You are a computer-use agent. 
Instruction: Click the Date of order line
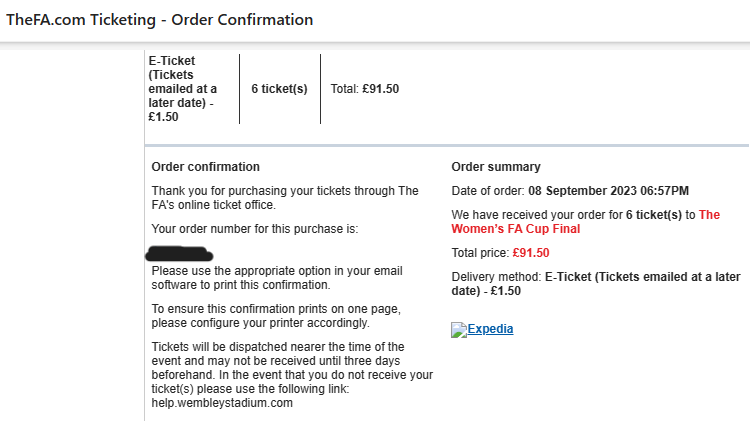[570, 191]
